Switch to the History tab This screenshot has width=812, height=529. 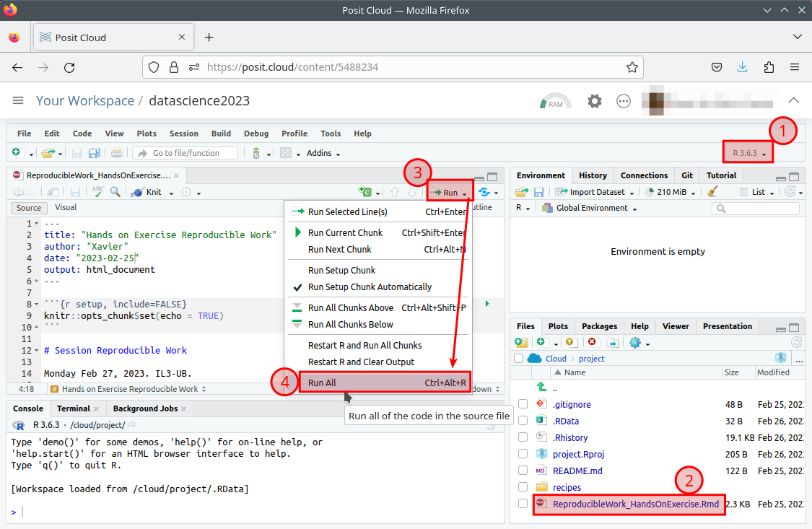pyautogui.click(x=593, y=175)
